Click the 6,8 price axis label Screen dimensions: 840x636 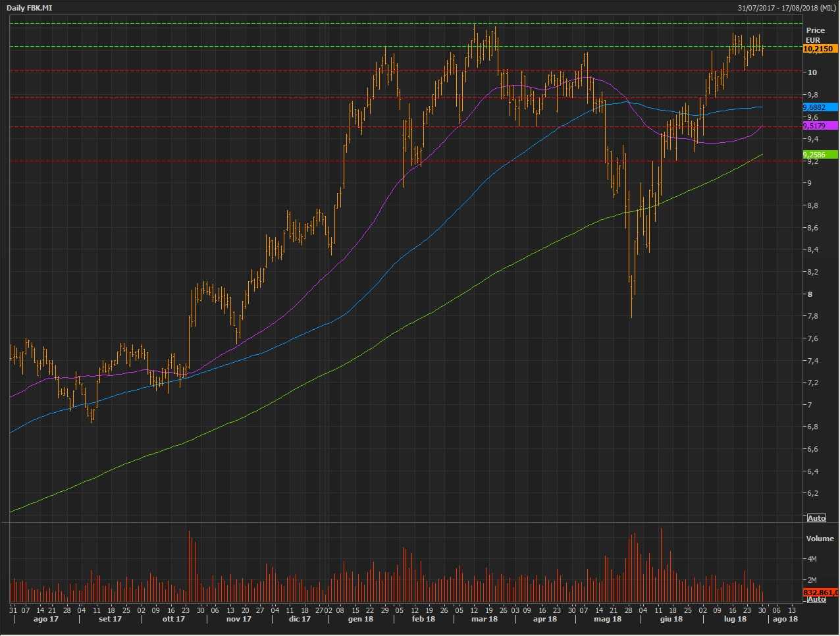pos(812,427)
